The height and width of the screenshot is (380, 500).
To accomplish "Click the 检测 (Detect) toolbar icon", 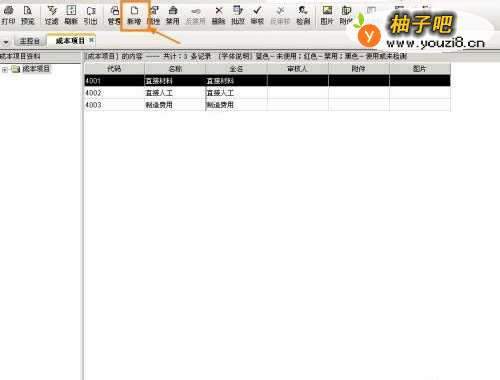I will (x=303, y=15).
